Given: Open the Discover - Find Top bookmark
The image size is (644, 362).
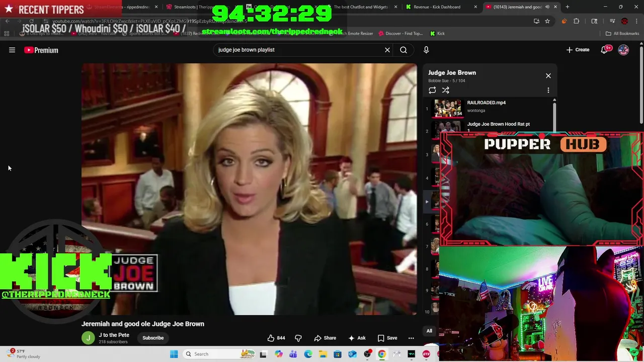Looking at the screenshot, I should pos(400,34).
